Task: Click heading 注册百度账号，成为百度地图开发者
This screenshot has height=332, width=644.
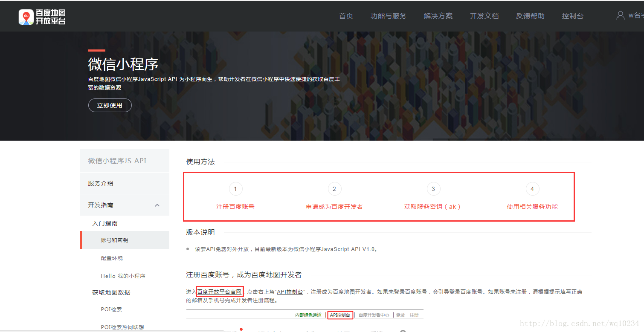Action: [244, 275]
